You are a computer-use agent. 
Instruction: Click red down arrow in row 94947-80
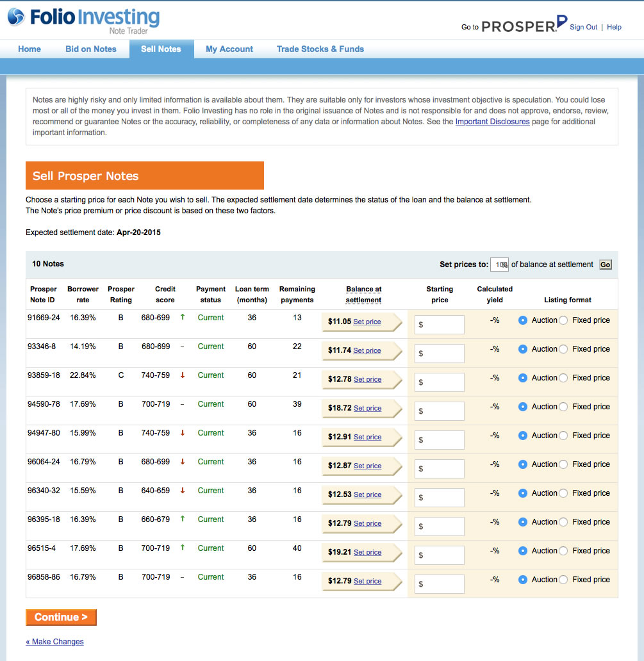pyautogui.click(x=183, y=433)
